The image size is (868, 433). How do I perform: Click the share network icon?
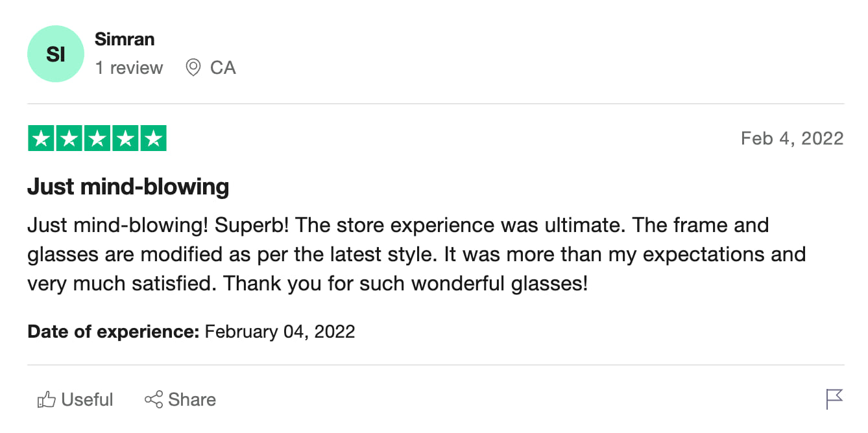tap(154, 399)
